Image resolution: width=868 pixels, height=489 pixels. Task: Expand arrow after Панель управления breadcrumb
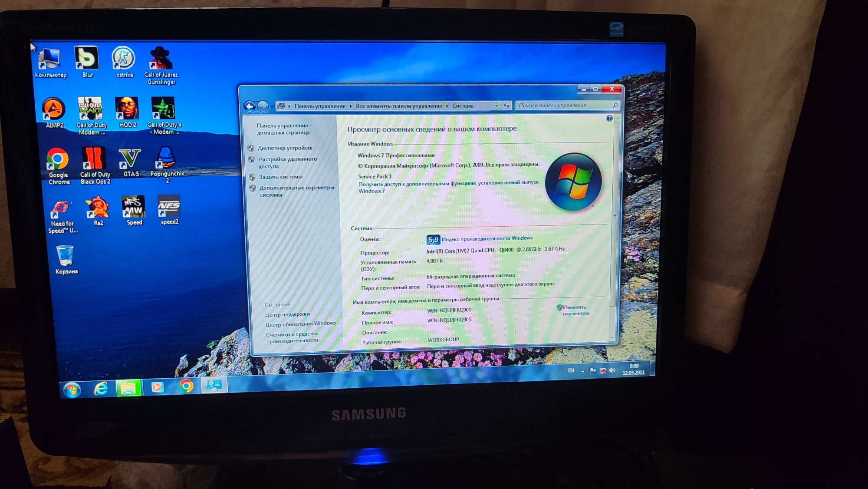[351, 106]
